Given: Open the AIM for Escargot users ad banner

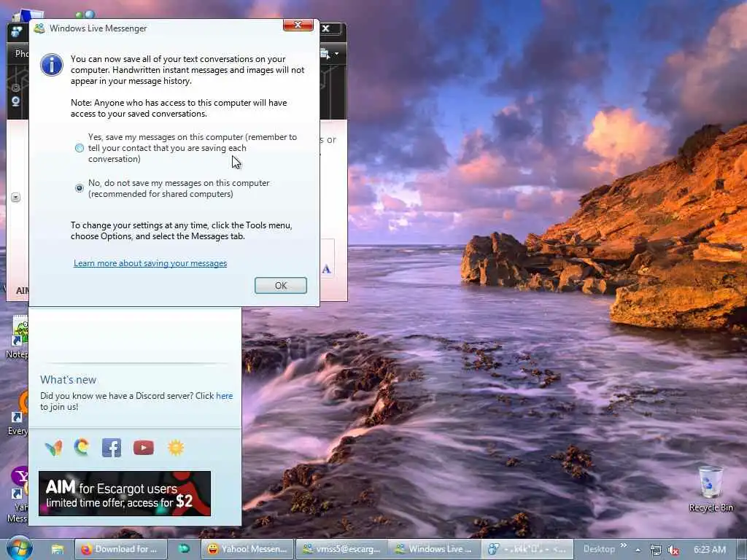Looking at the screenshot, I should pyautogui.click(x=125, y=494).
